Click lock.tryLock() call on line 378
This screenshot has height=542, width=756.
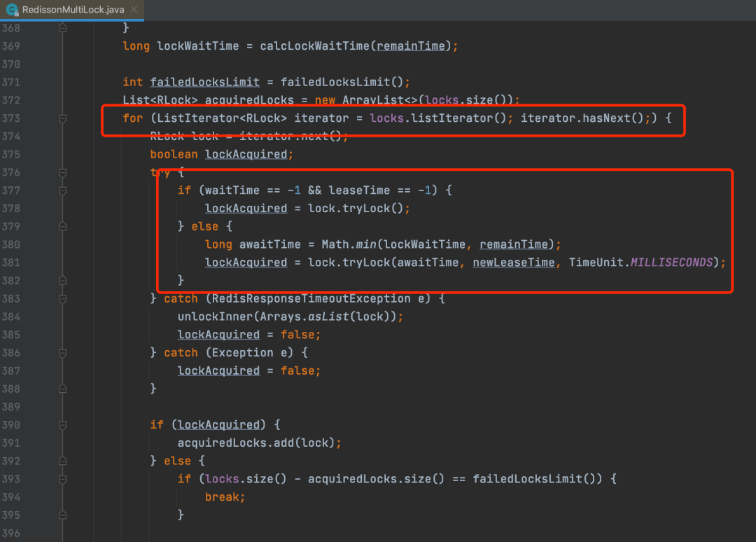(356, 208)
